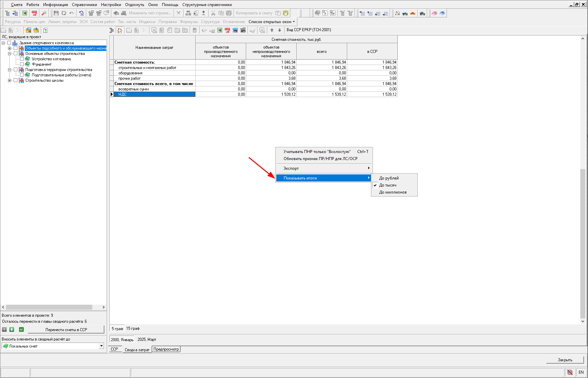
Task: Toggle checkbox for Подготовительные работы (смета)
Action: pyautogui.click(x=22, y=75)
